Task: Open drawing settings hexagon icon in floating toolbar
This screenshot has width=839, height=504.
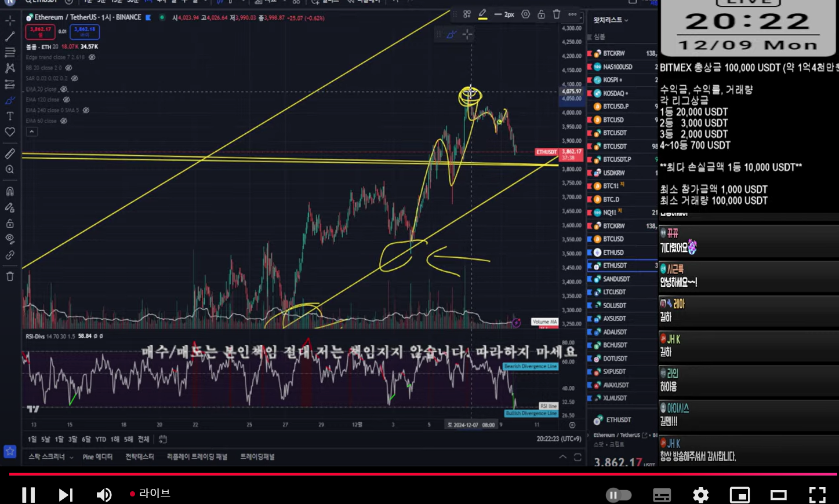Action: coord(525,14)
